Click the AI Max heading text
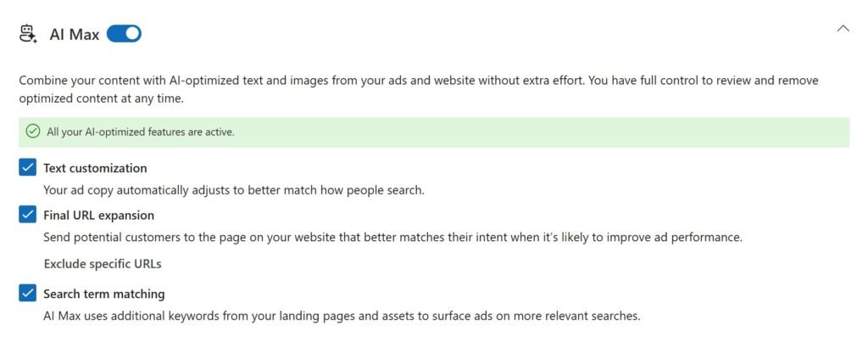The height and width of the screenshot is (337, 868). point(75,34)
